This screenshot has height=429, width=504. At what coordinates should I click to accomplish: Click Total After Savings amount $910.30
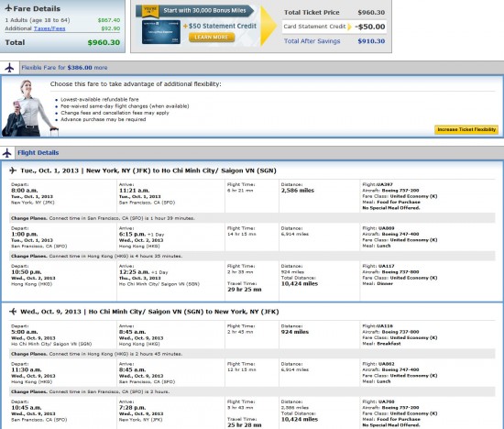point(371,41)
